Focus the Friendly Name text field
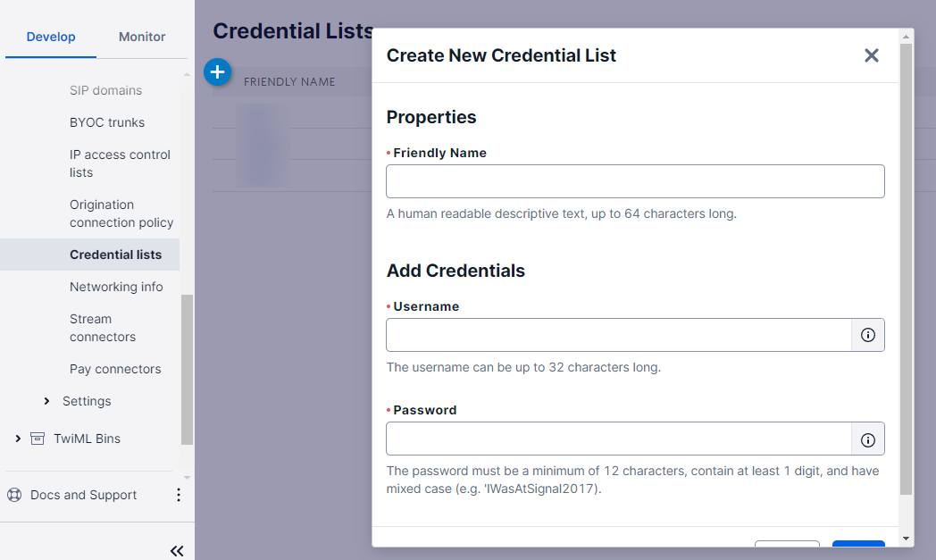The image size is (936, 560). [x=635, y=181]
